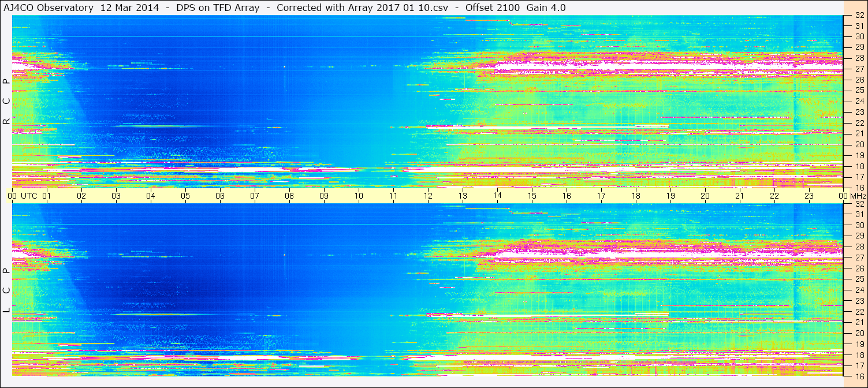Select hour 02 on the UTC time axis
The height and width of the screenshot is (388, 868).
(81, 196)
